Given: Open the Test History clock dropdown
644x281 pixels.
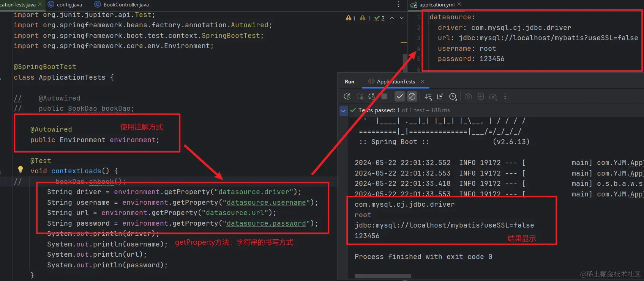Looking at the screenshot, I should click(453, 97).
